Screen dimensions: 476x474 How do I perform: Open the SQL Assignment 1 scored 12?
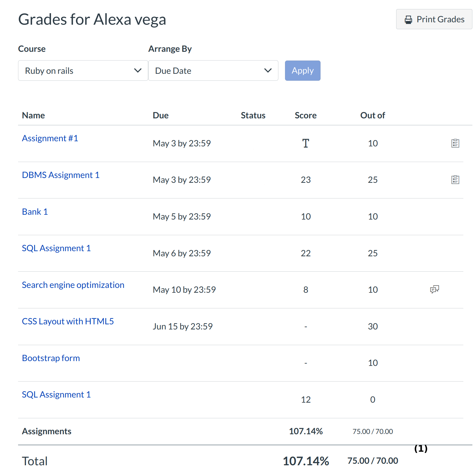56,394
